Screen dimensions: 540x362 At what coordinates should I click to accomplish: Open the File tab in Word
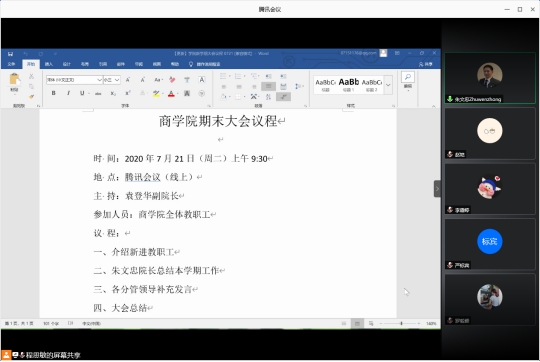coord(11,64)
